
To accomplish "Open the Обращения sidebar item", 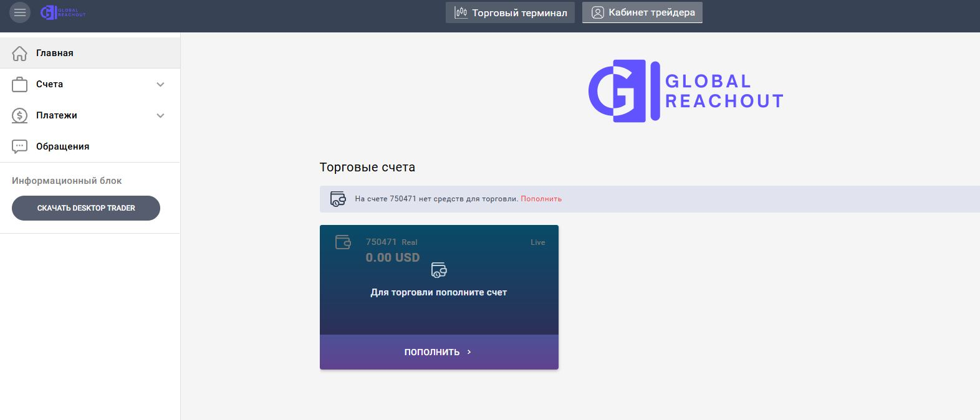I will 90,146.
